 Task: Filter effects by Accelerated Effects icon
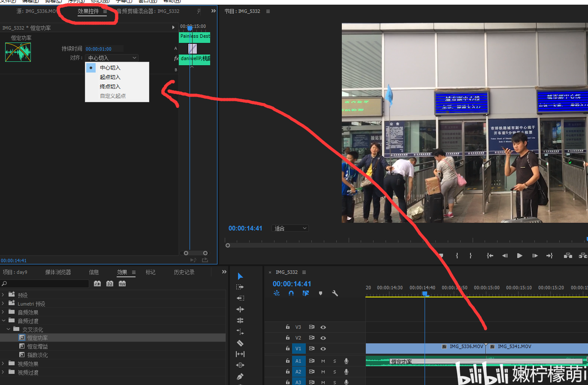pyautogui.click(x=97, y=284)
